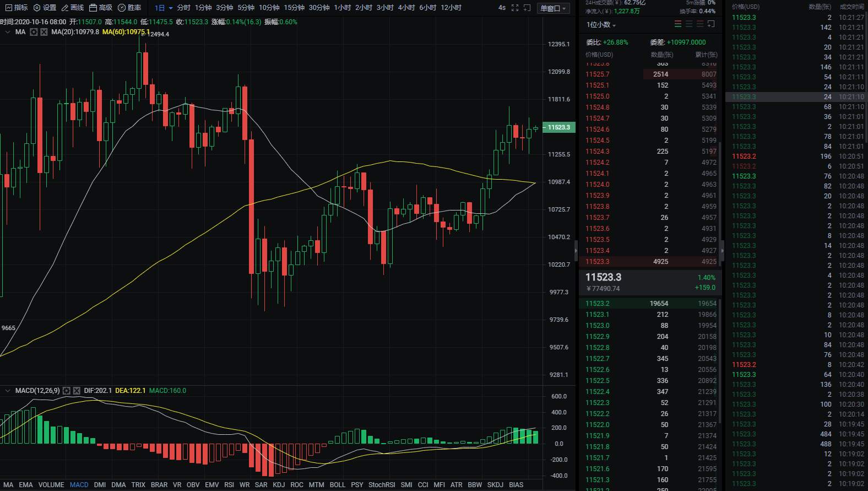Viewport: 868px width, 491px height.
Task: Enable the TRIX indicator
Action: click(138, 485)
